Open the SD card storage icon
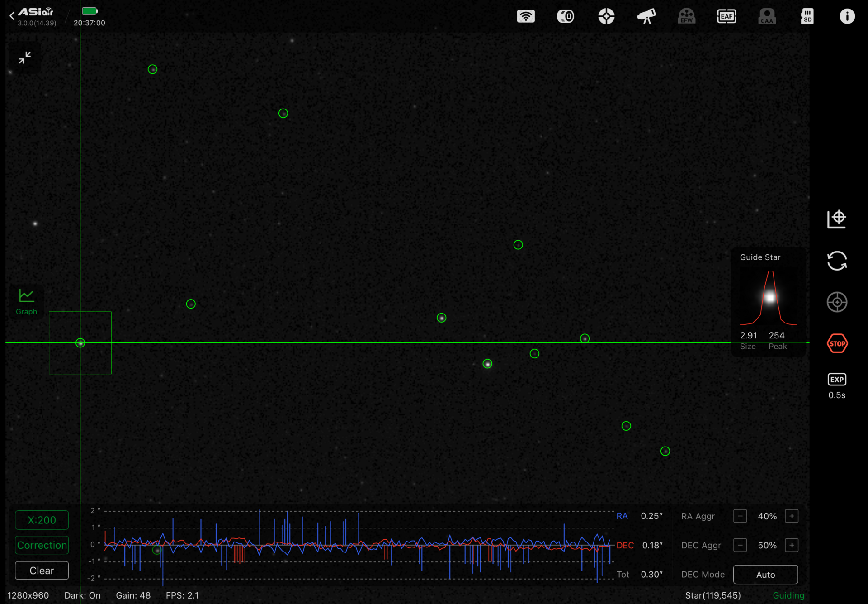 point(807,16)
